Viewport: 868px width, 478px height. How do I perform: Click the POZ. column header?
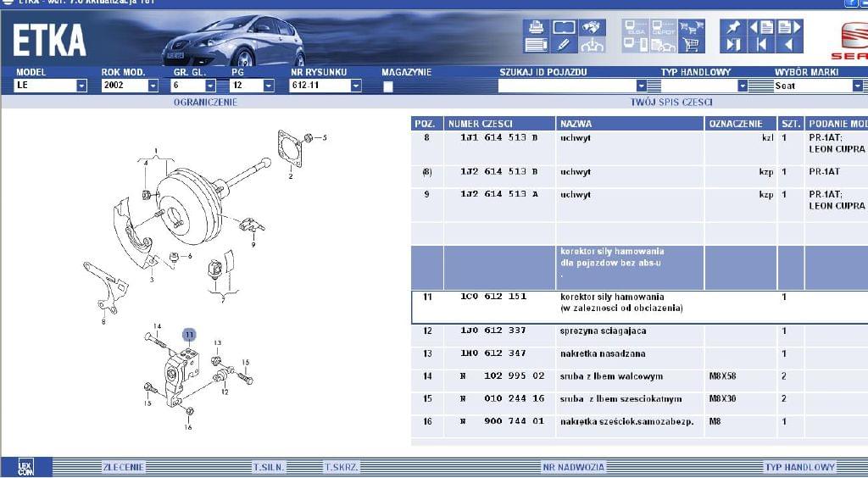click(x=427, y=124)
